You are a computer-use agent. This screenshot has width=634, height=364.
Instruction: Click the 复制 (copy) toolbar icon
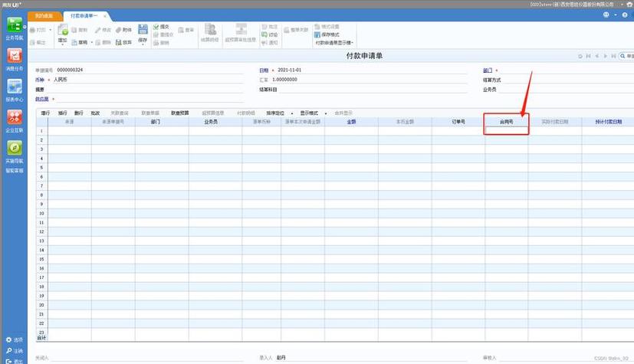(79, 30)
